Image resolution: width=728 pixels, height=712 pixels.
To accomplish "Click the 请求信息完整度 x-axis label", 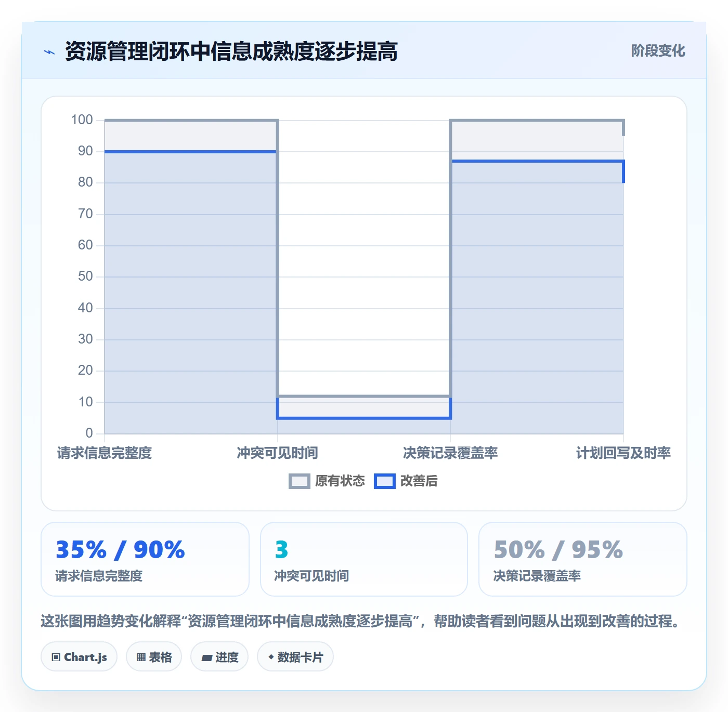I will coord(105,453).
